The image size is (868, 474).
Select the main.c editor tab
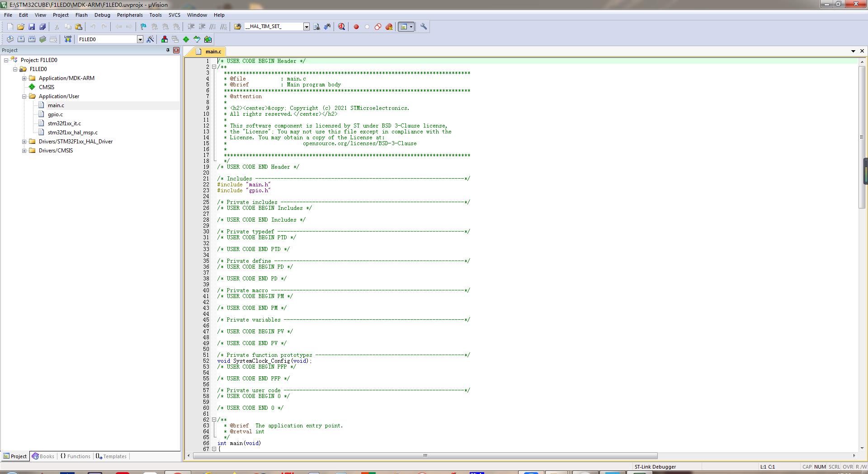pyautogui.click(x=209, y=52)
